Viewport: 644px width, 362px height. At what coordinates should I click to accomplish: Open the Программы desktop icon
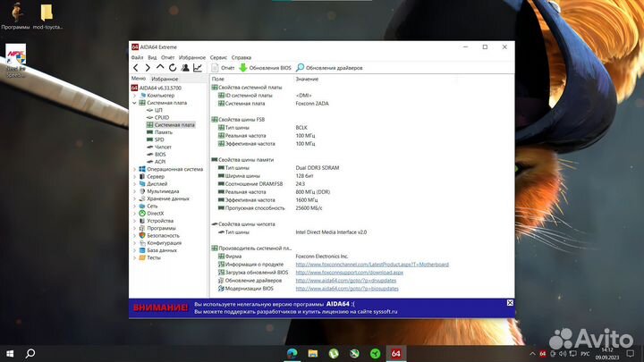pyautogui.click(x=15, y=16)
